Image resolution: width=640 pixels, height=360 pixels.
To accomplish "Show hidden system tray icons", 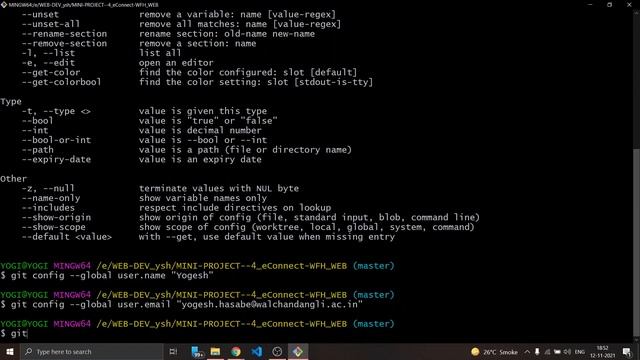I will click(527, 352).
